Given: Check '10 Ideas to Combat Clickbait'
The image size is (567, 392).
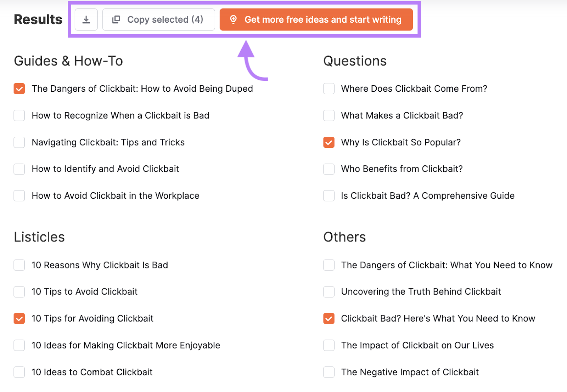Looking at the screenshot, I should coord(19,372).
